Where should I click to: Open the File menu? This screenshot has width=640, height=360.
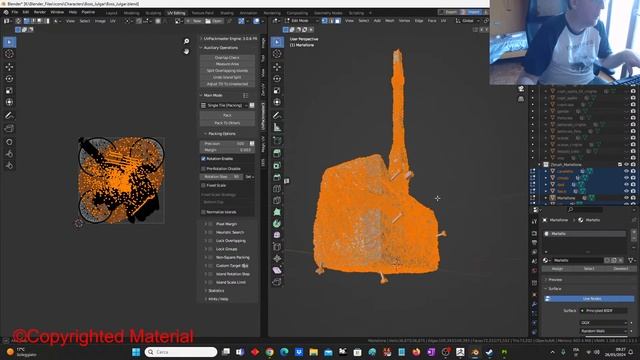click(x=15, y=12)
